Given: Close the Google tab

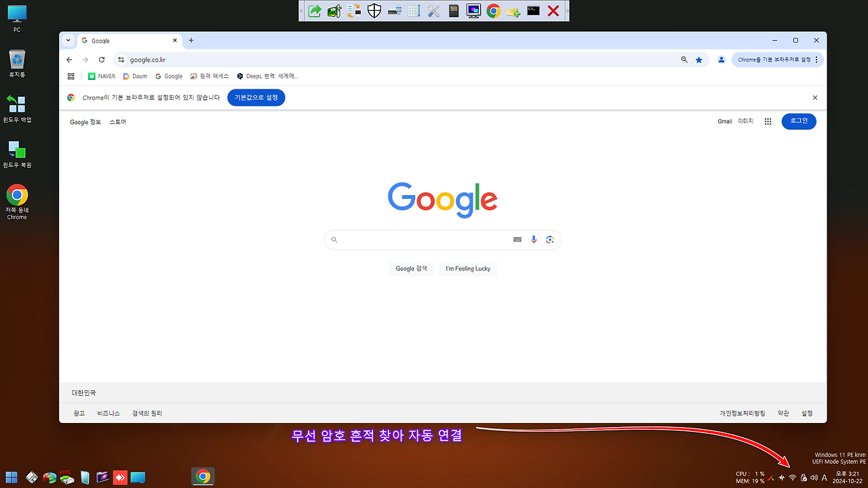Looking at the screenshot, I should click(174, 41).
